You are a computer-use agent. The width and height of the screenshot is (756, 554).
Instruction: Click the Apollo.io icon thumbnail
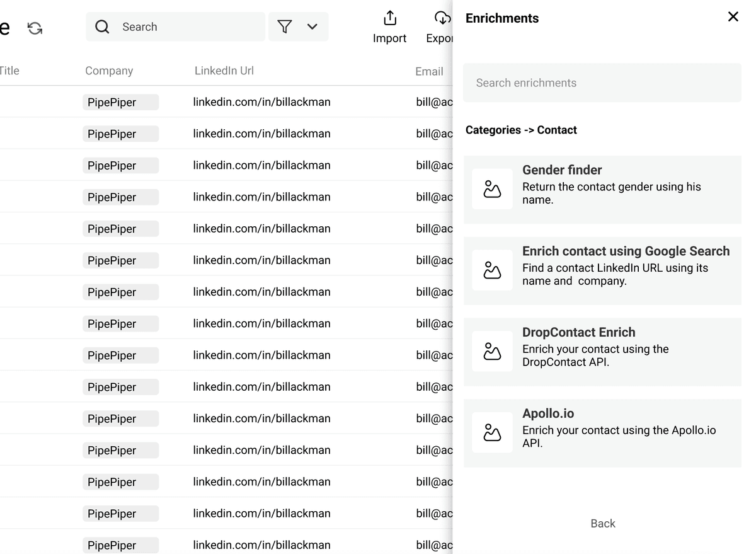coord(492,433)
